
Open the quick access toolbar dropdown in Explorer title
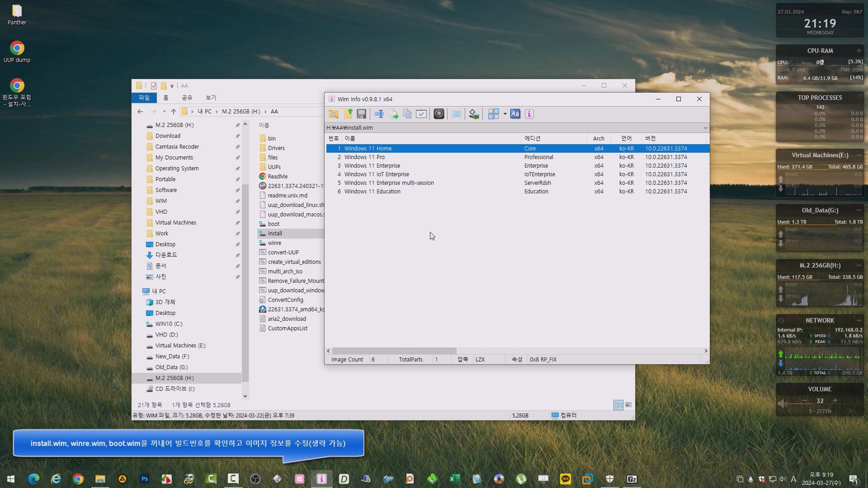172,86
